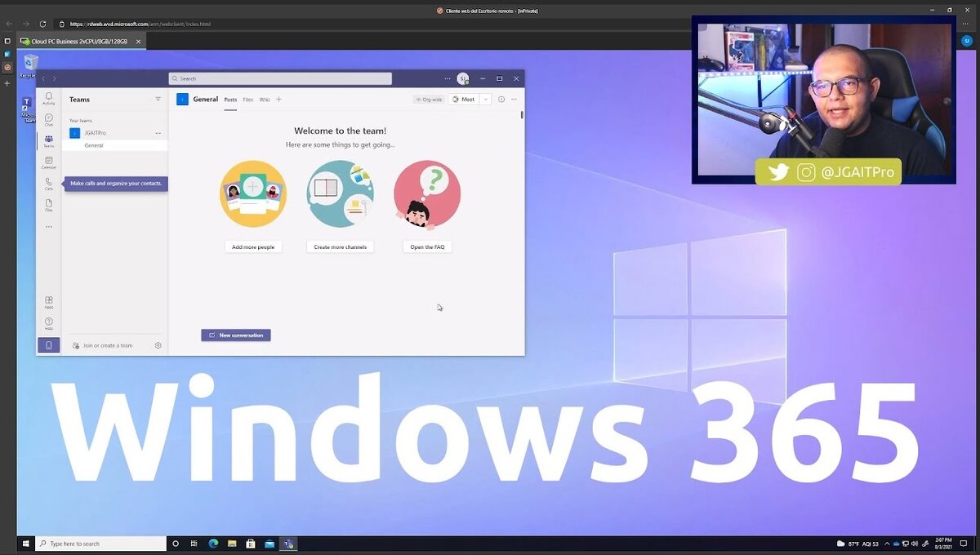The height and width of the screenshot is (555, 980).
Task: Select the Teams icon in app bar
Action: 49,141
